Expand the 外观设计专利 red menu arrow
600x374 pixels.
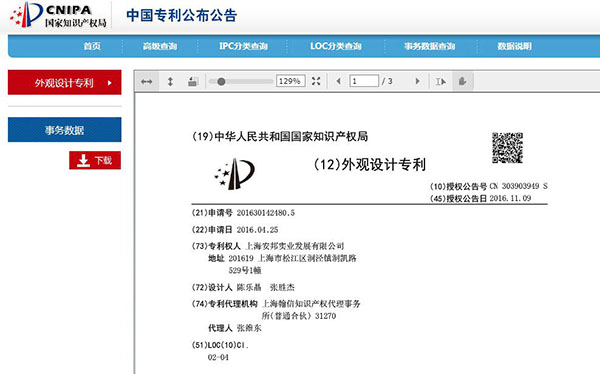pos(110,83)
